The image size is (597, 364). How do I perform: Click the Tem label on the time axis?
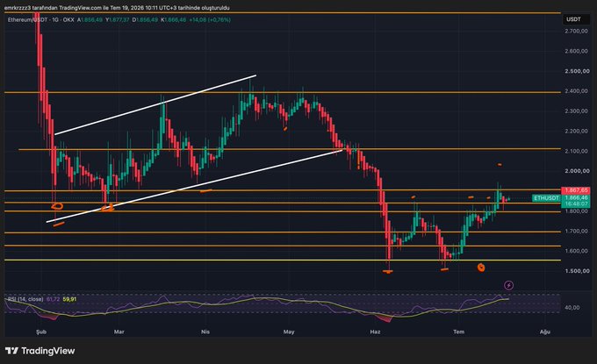[x=459, y=332]
